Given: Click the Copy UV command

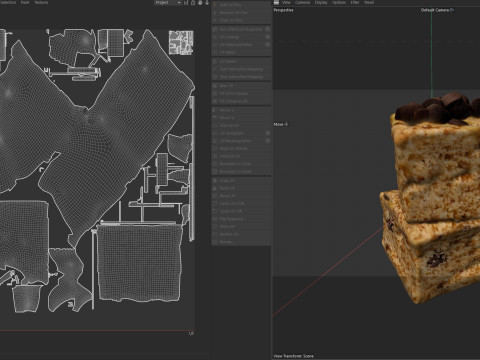Looking at the screenshot, I should tap(241, 180).
